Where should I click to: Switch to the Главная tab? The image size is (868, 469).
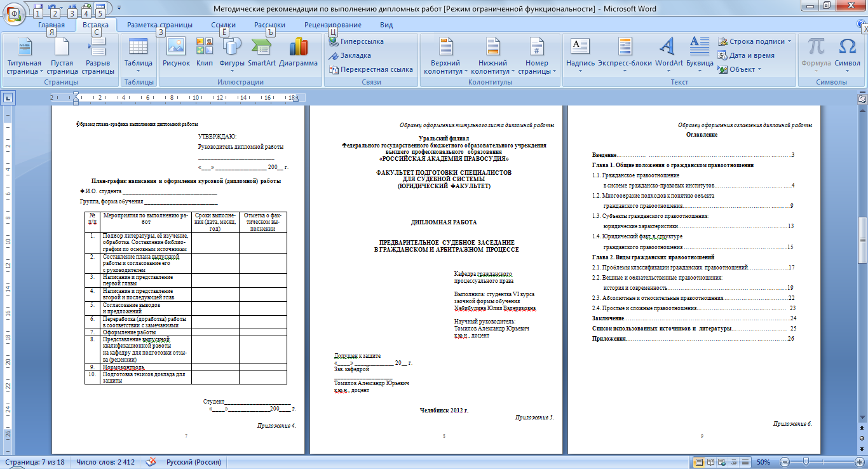point(51,25)
